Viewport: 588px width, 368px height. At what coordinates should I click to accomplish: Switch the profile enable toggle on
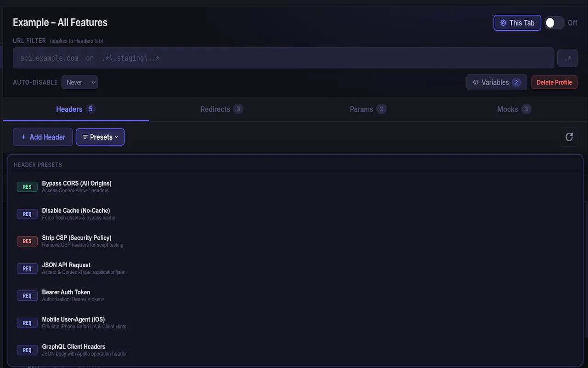[x=554, y=23]
